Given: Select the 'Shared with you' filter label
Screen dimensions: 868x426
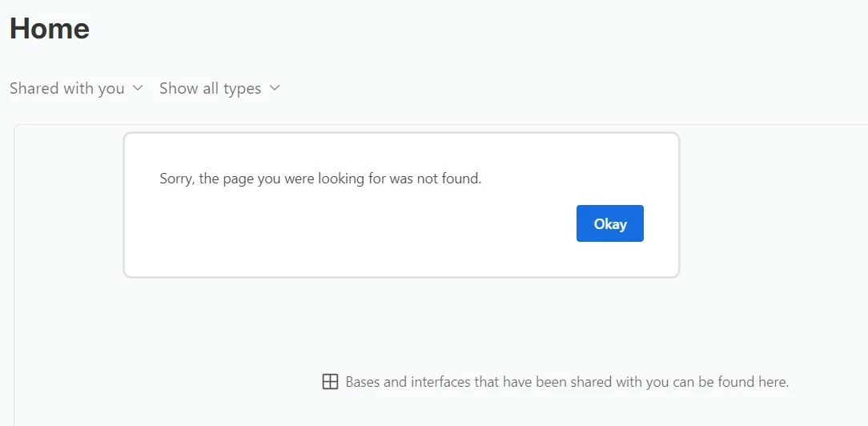Looking at the screenshot, I should point(67,88).
